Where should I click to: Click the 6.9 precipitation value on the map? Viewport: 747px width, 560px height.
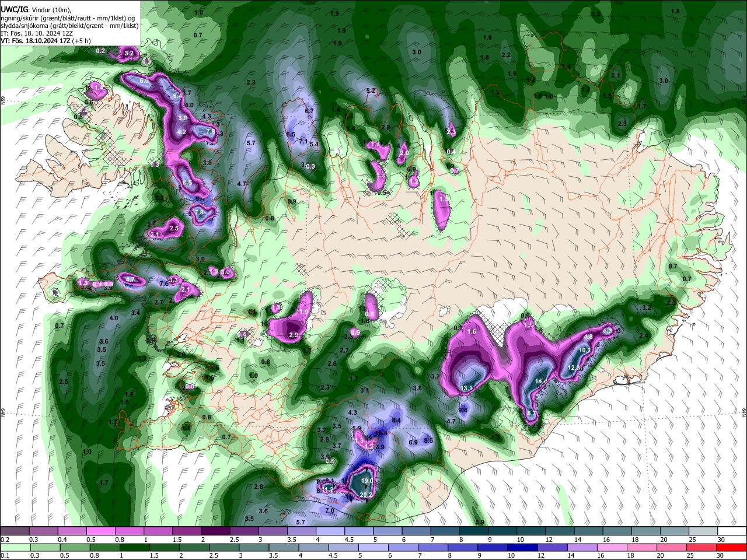413,443
